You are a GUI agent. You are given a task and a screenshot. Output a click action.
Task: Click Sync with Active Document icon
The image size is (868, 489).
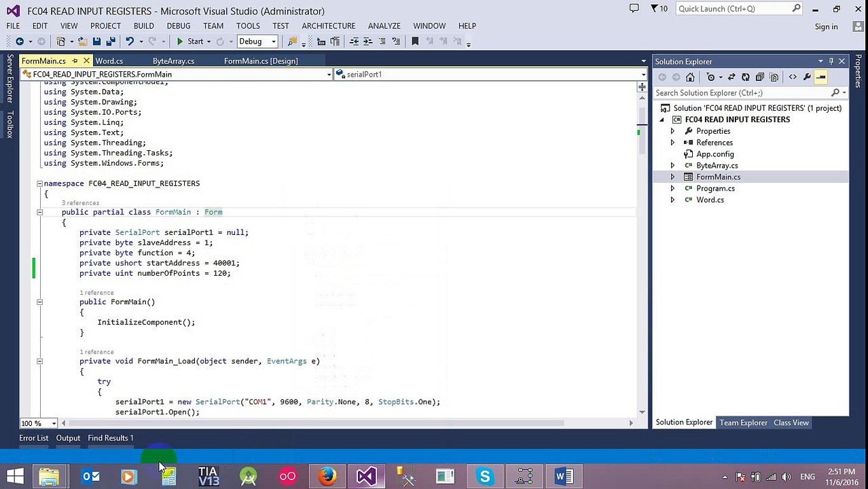(x=731, y=77)
